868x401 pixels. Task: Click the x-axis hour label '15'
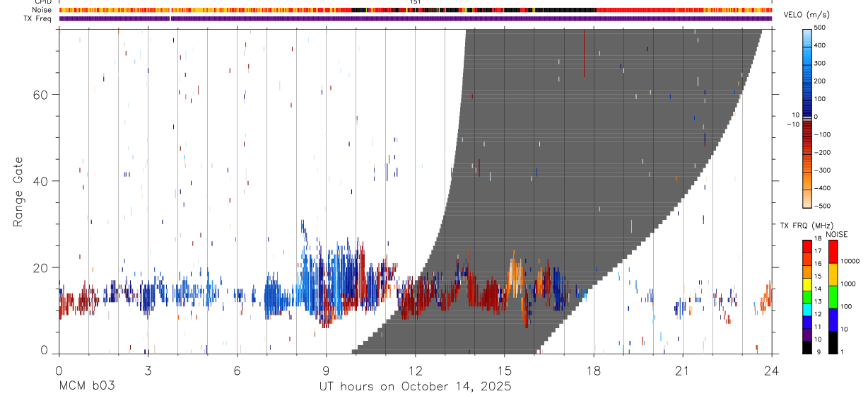(x=504, y=370)
